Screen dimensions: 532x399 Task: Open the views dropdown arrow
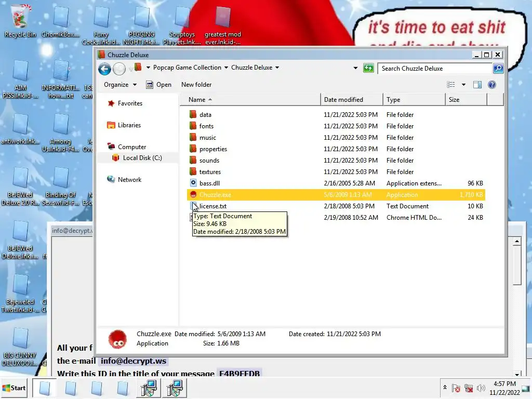click(463, 85)
